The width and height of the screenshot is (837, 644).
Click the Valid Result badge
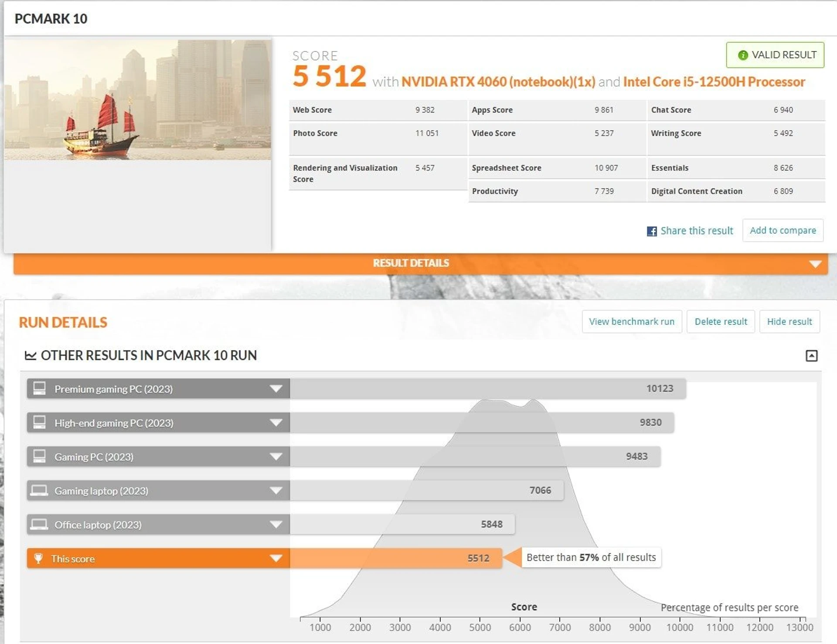pyautogui.click(x=775, y=55)
